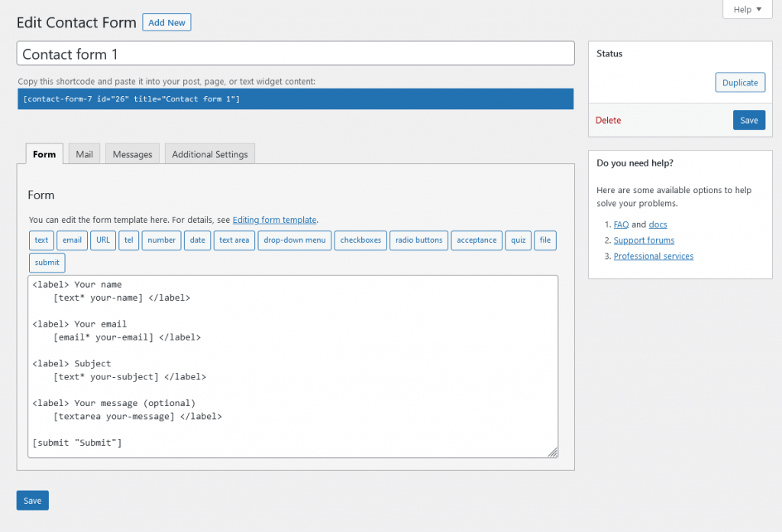This screenshot has width=782, height=532.
Task: Grab the form textarea resize handle
Action: pos(553,453)
